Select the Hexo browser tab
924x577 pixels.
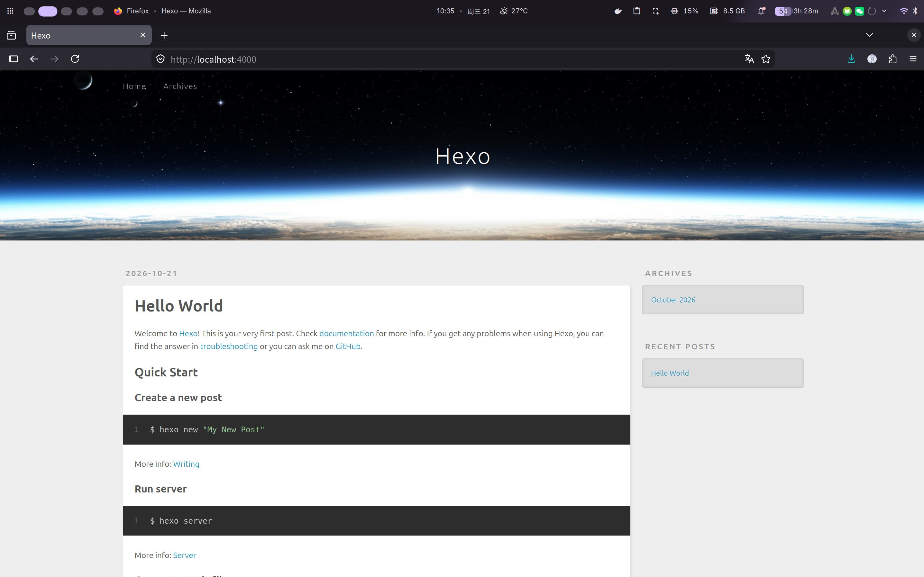(89, 35)
